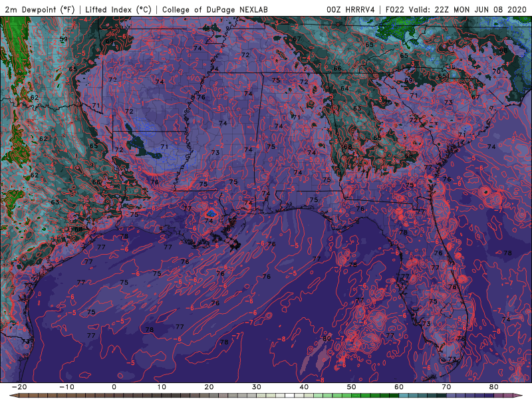Screen dimensions: 532x399
Task: Click the '59' dewpoint value on map
Action: click(x=63, y=39)
